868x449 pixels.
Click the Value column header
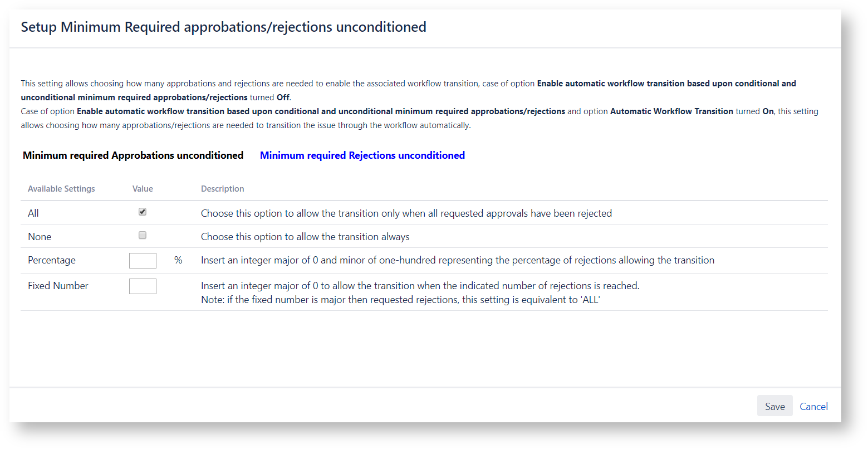[143, 189]
